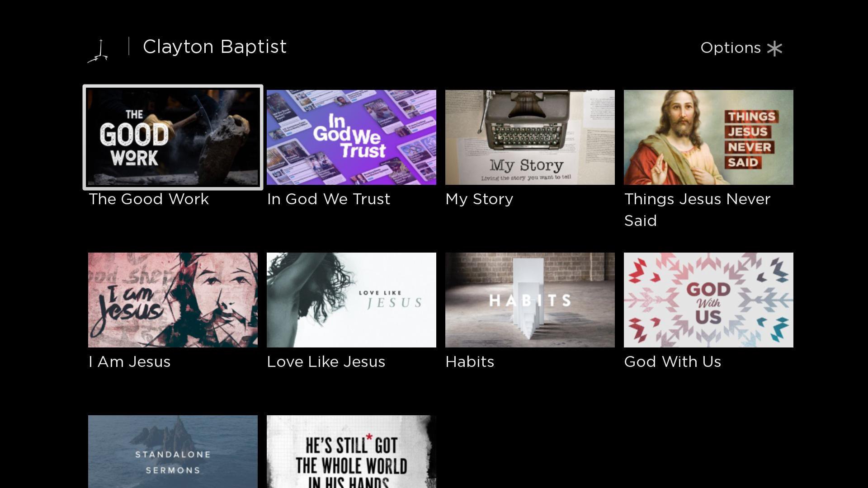Click the God With Us caption
The height and width of the screenshot is (488, 868).
pos(673,362)
